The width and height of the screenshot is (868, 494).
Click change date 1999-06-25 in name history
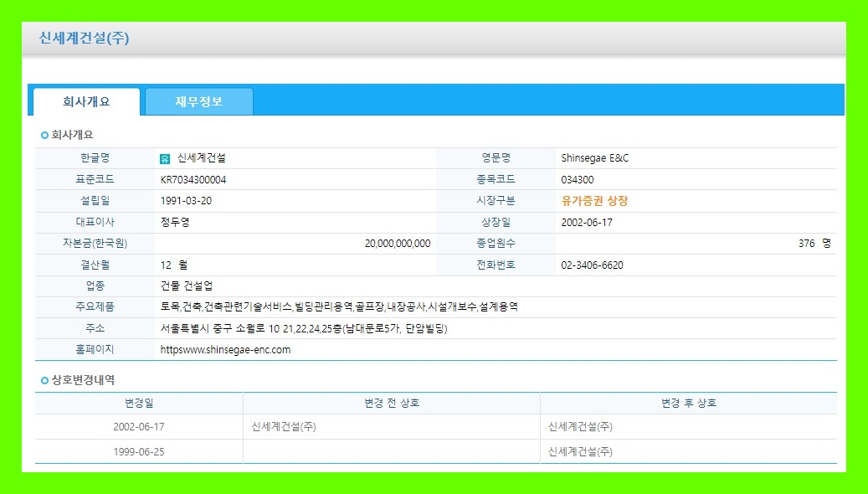tap(139, 451)
